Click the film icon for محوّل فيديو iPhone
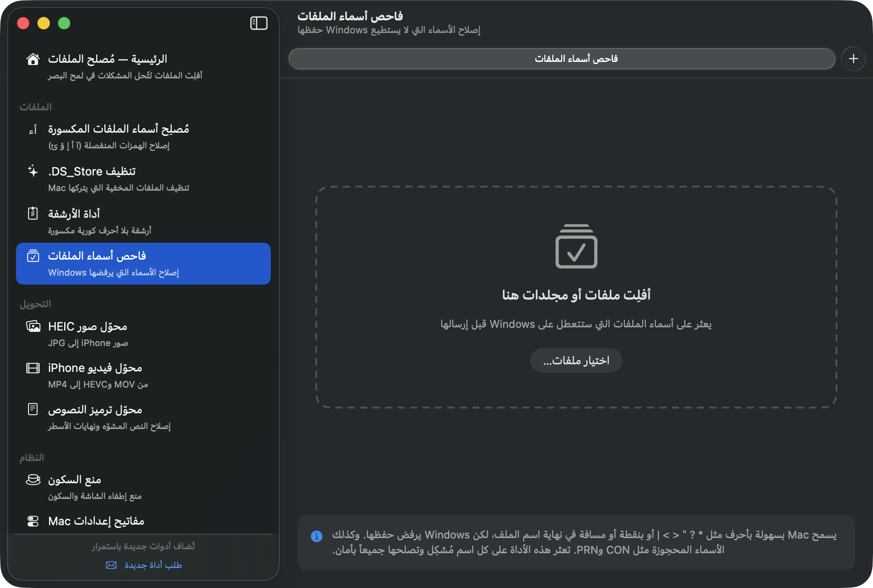Screen dimensions: 873x588 tap(33, 368)
